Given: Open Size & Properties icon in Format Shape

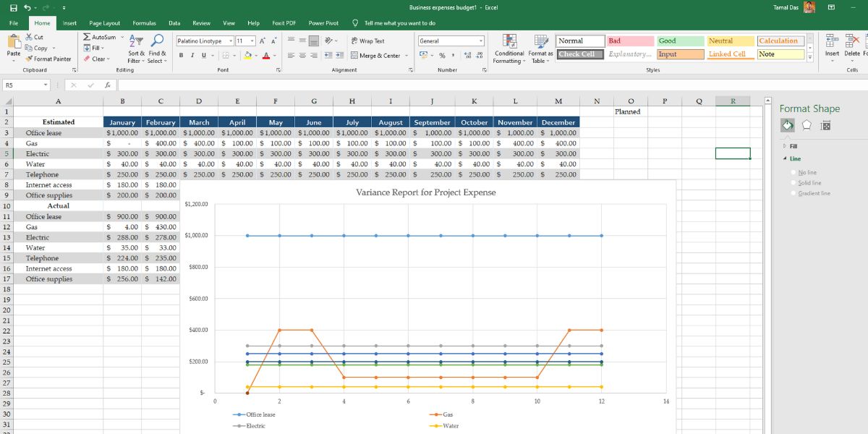Looking at the screenshot, I should [x=825, y=126].
